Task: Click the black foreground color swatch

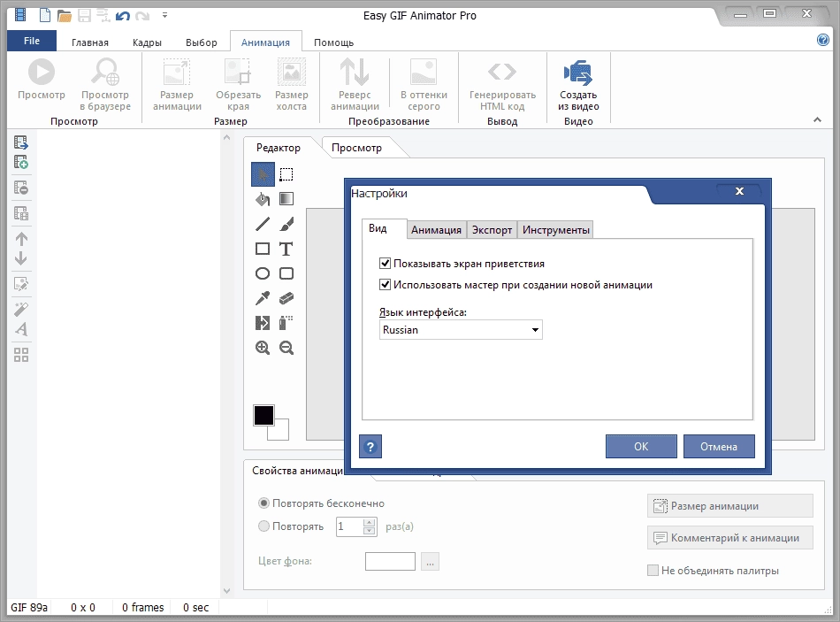Action: pyautogui.click(x=263, y=415)
